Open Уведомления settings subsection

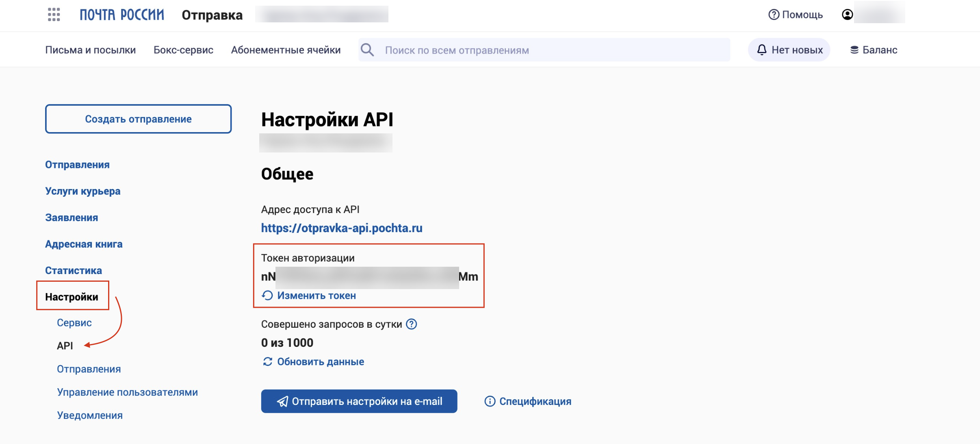pyautogui.click(x=90, y=415)
